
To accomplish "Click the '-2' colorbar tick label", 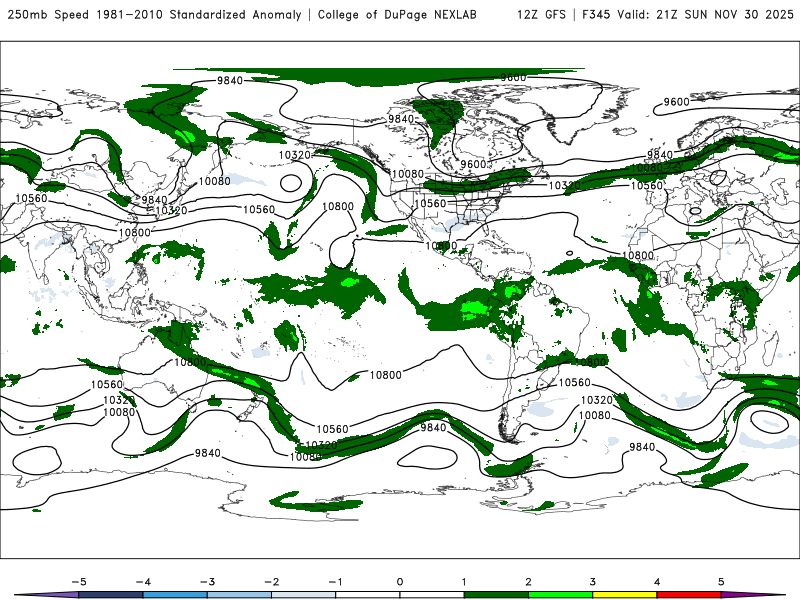I will point(271,582).
